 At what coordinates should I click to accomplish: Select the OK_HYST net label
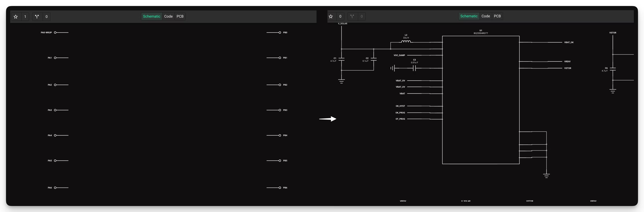click(400, 106)
